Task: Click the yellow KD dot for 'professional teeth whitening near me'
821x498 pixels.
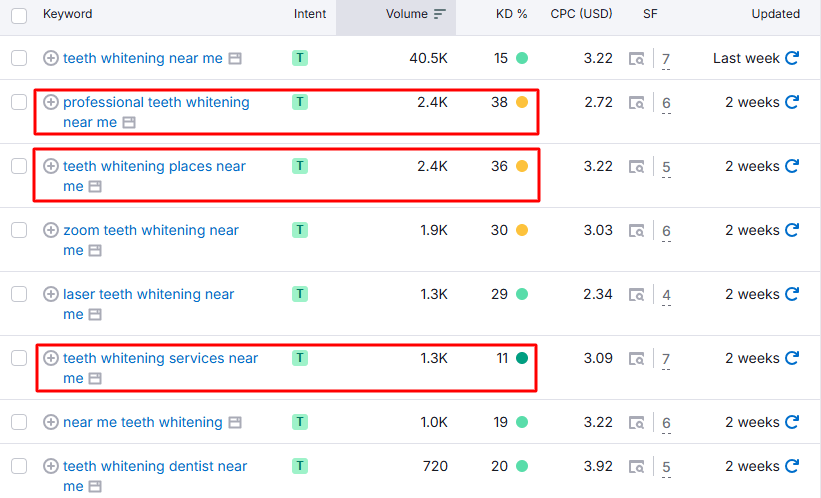Action: pyautogui.click(x=521, y=102)
